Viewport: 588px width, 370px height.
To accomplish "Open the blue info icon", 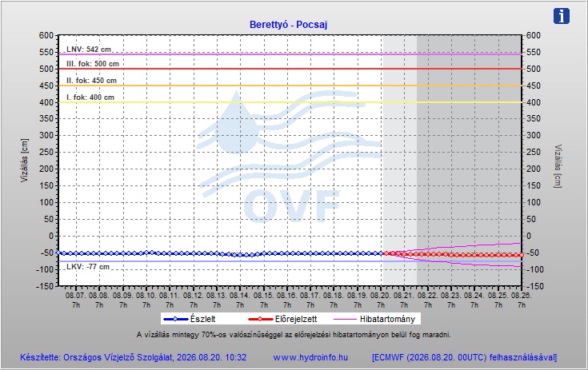I will click(562, 16).
